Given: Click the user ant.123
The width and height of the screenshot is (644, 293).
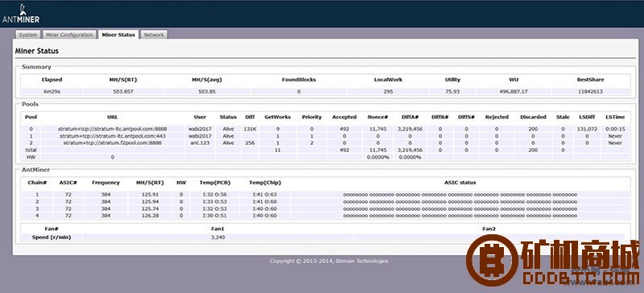Looking at the screenshot, I should [x=200, y=143].
